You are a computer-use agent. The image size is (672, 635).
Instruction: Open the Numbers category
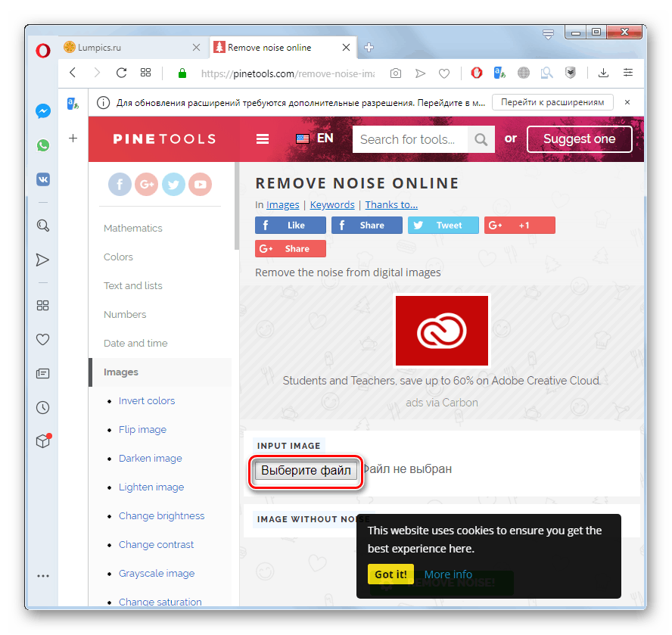125,315
